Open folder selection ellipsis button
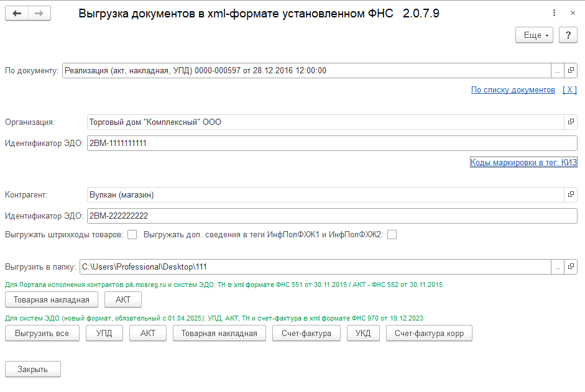The width and height of the screenshot is (585, 392). 558,267
